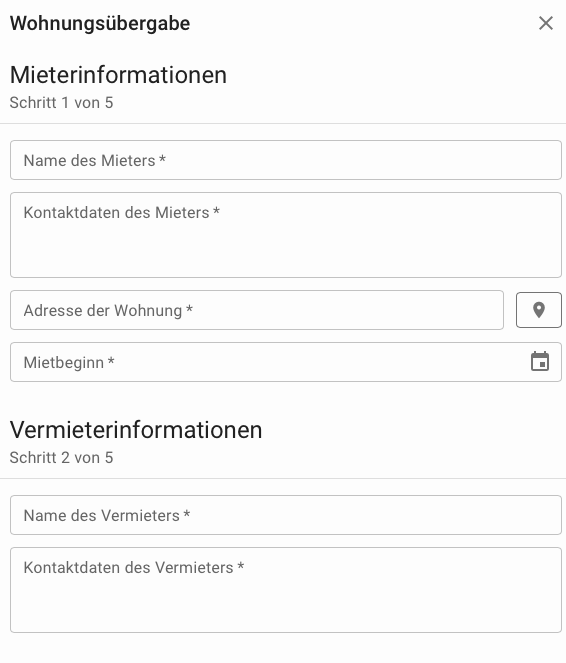Image resolution: width=566 pixels, height=663 pixels.
Task: Click the Wohnungsübergabe dialog title
Action: (100, 23)
